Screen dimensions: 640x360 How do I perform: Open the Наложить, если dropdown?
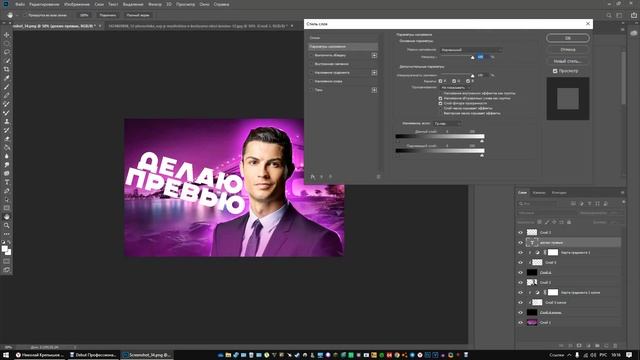(447, 123)
